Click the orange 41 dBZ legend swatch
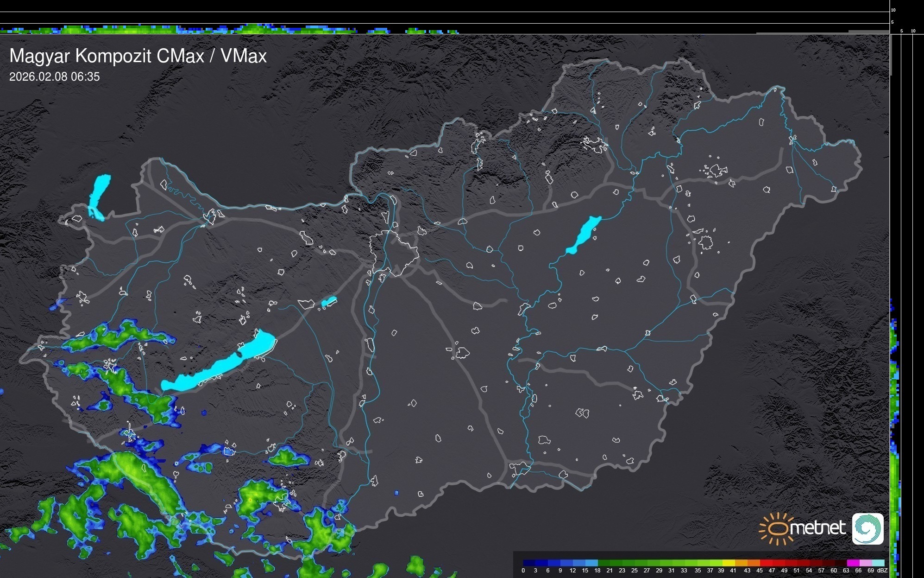This screenshot has width=924, height=578. click(741, 563)
